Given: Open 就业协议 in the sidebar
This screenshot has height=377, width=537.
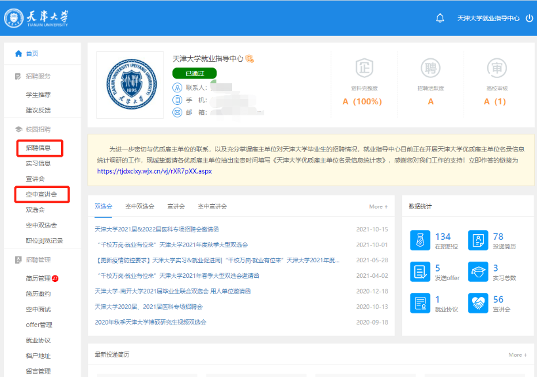Looking at the screenshot, I should point(38,340).
